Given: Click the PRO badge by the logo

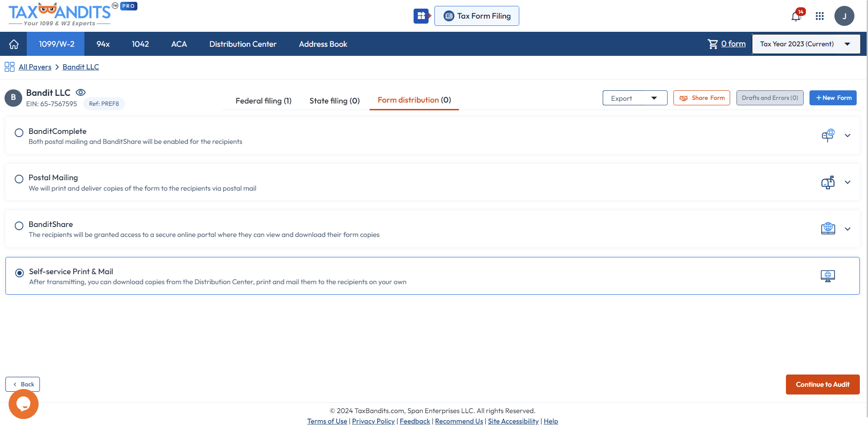Looking at the screenshot, I should [129, 6].
